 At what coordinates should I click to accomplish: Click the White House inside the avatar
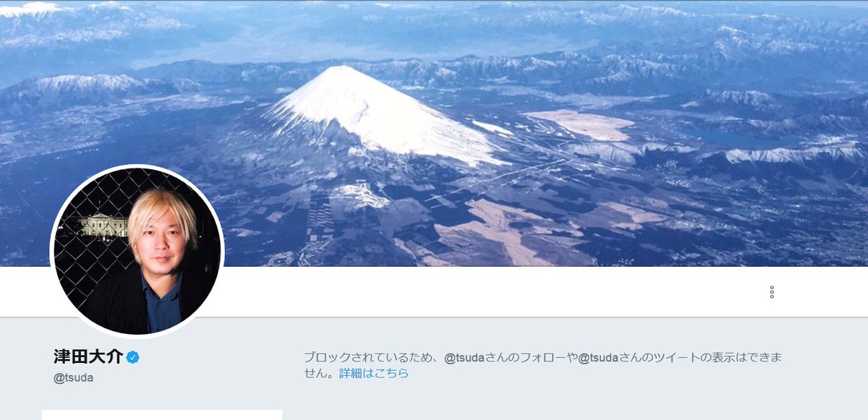pos(101,226)
